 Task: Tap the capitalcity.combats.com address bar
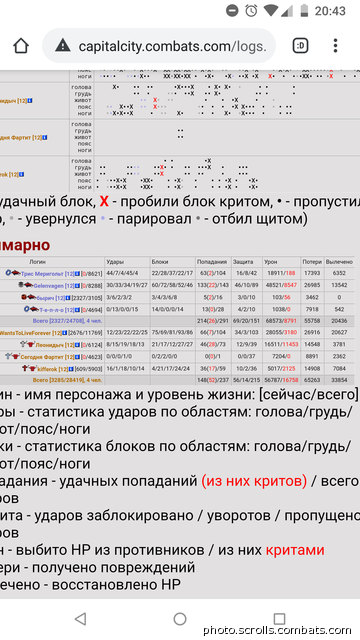click(x=159, y=46)
